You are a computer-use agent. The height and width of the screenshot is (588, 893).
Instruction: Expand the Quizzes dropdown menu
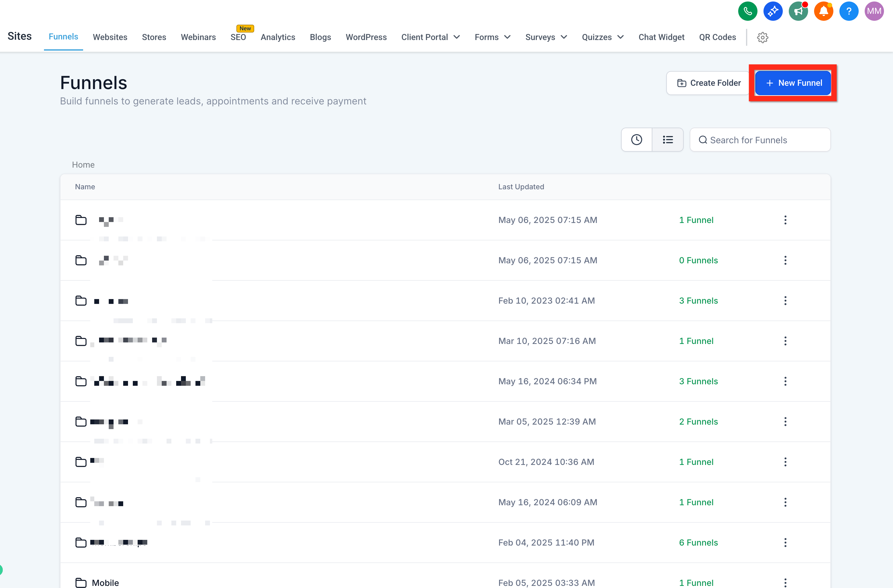603,37
